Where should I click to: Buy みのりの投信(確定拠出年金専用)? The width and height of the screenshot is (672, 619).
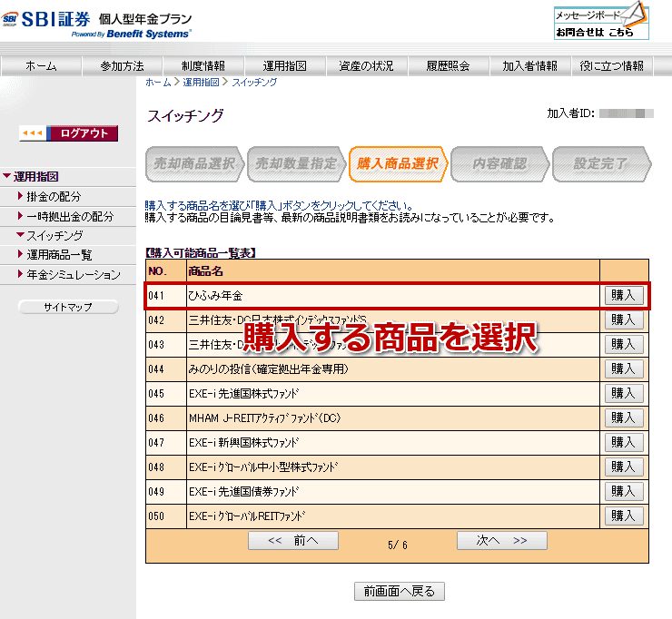click(x=624, y=368)
